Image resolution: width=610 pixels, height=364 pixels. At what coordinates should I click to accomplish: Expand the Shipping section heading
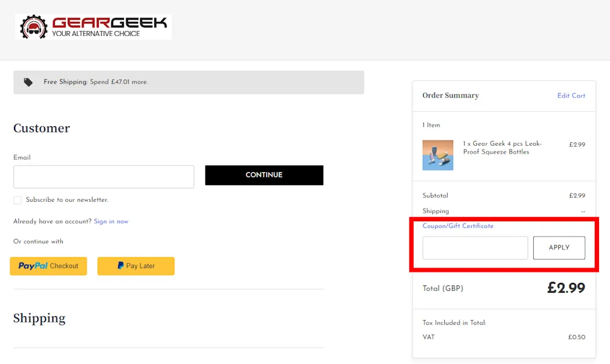click(x=39, y=318)
